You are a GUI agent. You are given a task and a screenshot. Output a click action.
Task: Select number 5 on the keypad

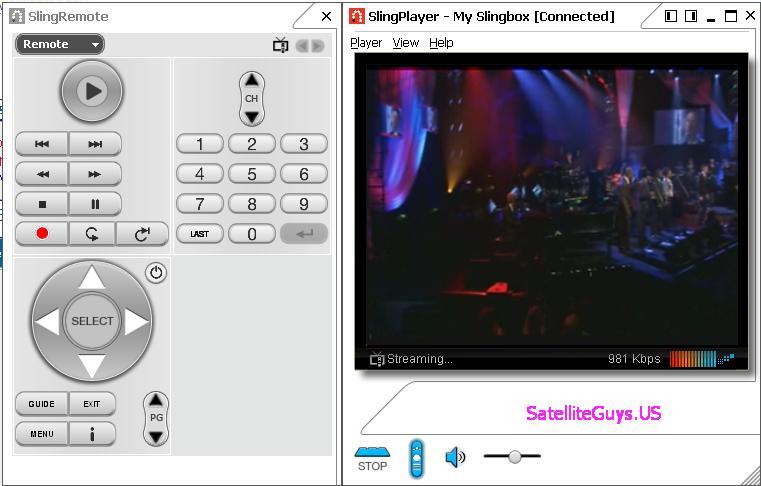[x=251, y=174]
